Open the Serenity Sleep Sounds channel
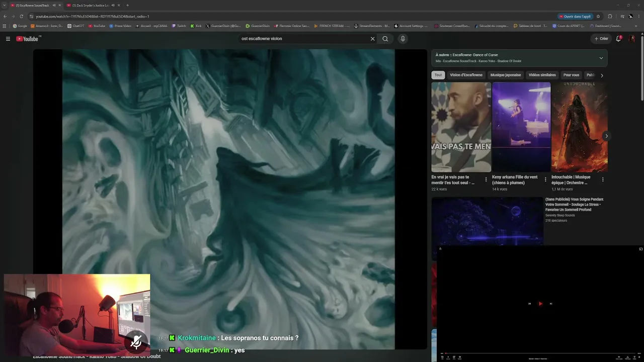This screenshot has width=644, height=362. (560, 215)
